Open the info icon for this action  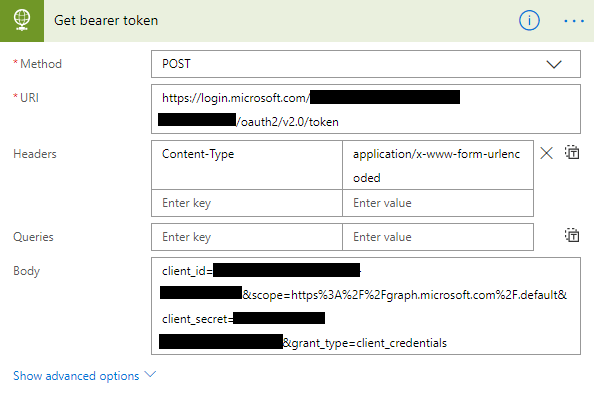pos(529,20)
